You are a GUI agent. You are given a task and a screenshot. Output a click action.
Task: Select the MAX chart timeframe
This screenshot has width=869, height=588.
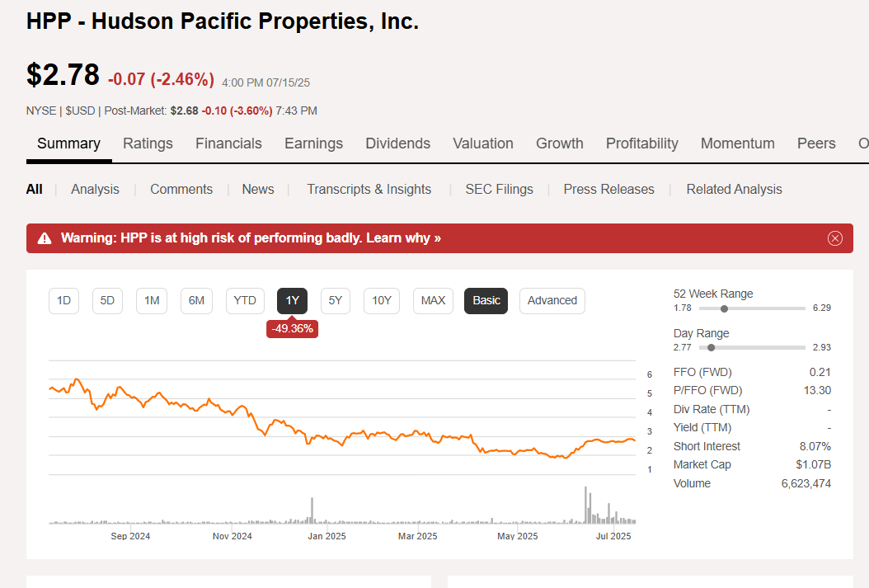433,300
